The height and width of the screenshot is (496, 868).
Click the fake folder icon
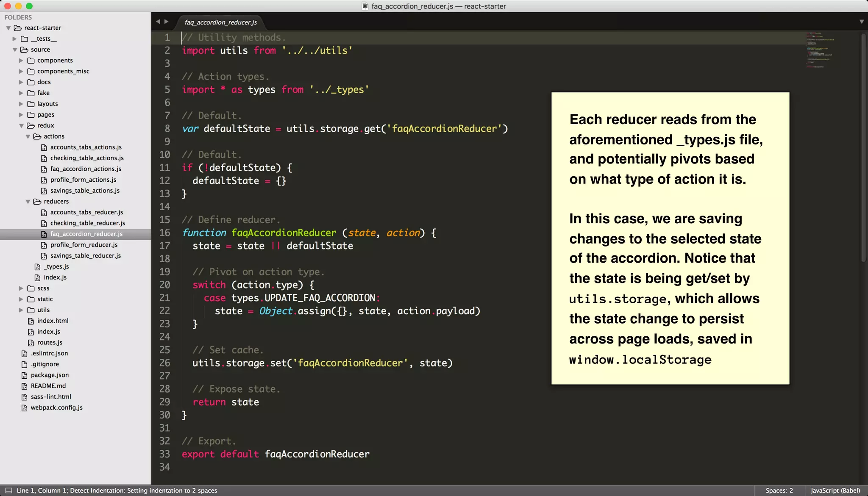(31, 93)
